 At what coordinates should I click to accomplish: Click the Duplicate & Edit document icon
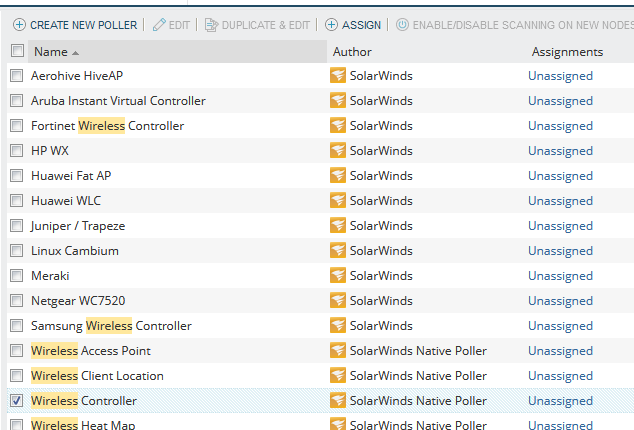[211, 25]
